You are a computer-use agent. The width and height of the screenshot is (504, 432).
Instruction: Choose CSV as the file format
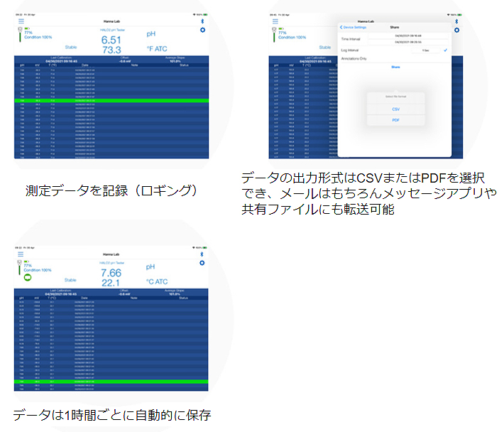click(395, 109)
